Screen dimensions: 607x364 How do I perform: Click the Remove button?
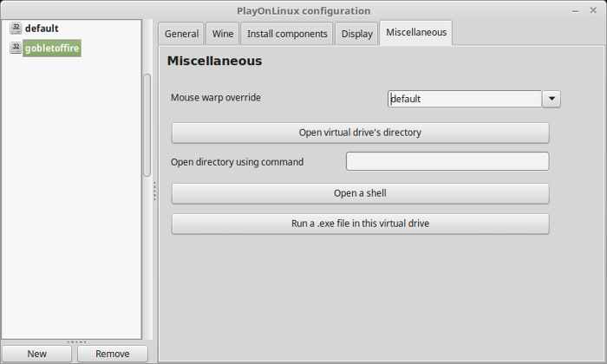click(112, 354)
